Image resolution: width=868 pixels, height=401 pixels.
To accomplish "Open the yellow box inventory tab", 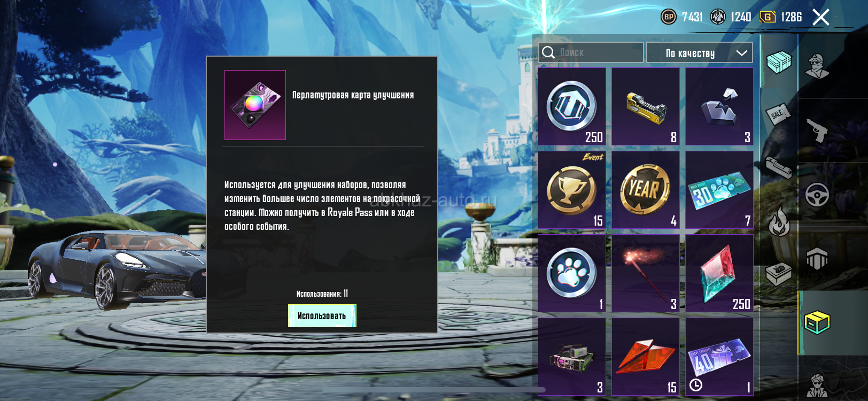I will point(817,322).
